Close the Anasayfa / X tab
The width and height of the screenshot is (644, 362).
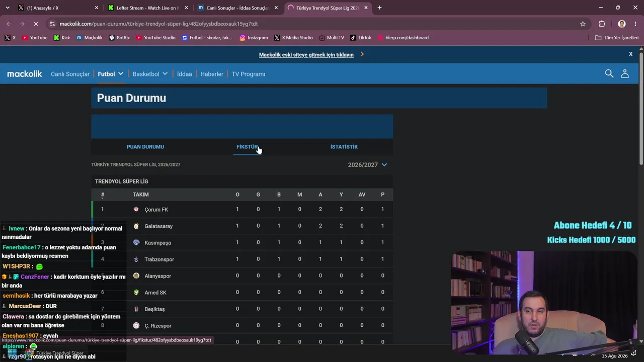pyautogui.click(x=97, y=8)
